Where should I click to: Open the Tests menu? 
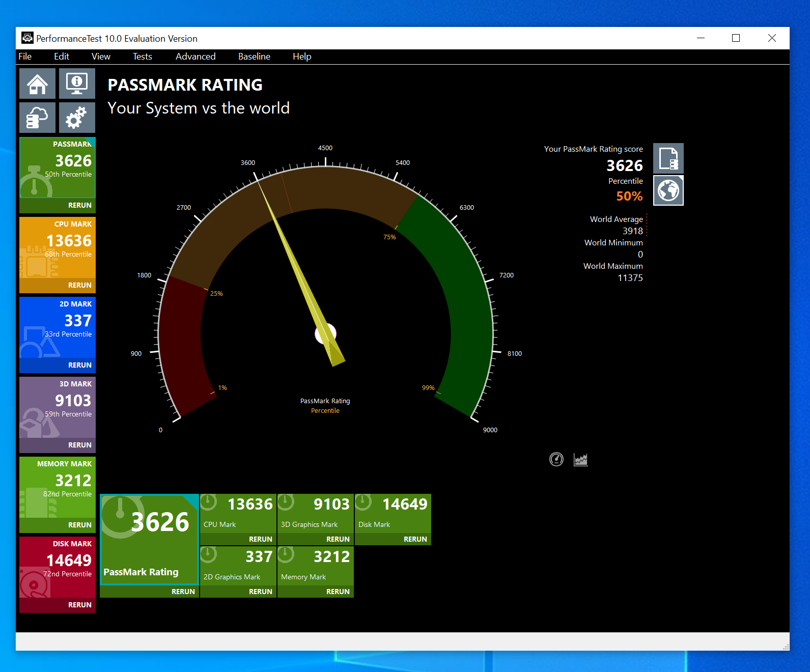(x=143, y=57)
